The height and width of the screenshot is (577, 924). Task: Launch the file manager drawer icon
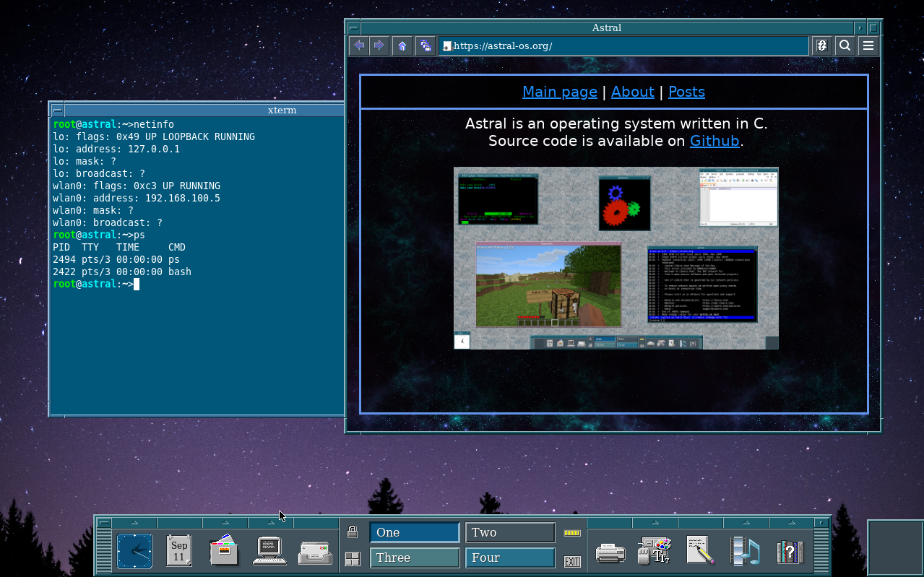224,552
